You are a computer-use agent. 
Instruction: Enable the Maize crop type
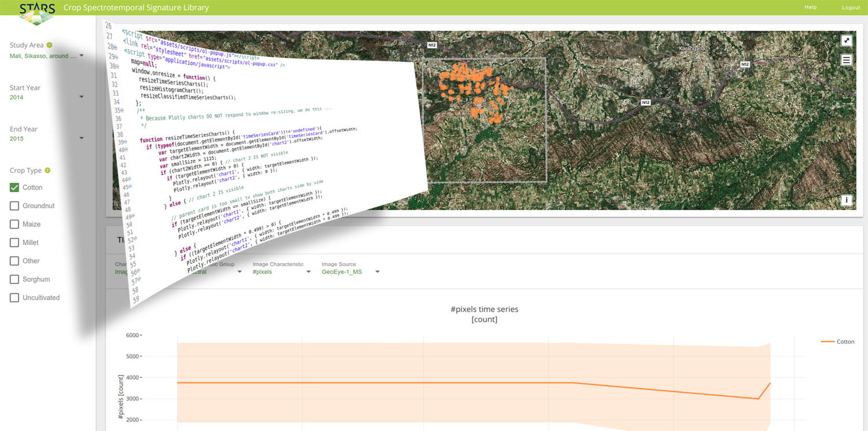(x=14, y=224)
